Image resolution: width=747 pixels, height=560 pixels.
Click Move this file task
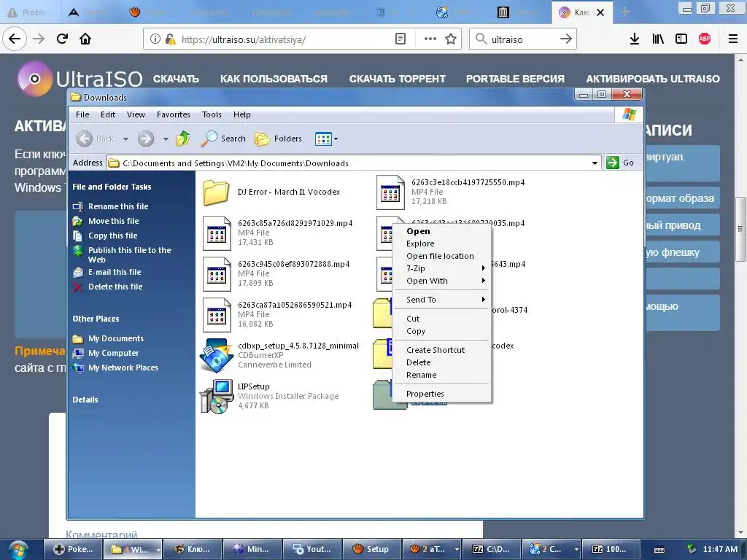[x=113, y=221]
